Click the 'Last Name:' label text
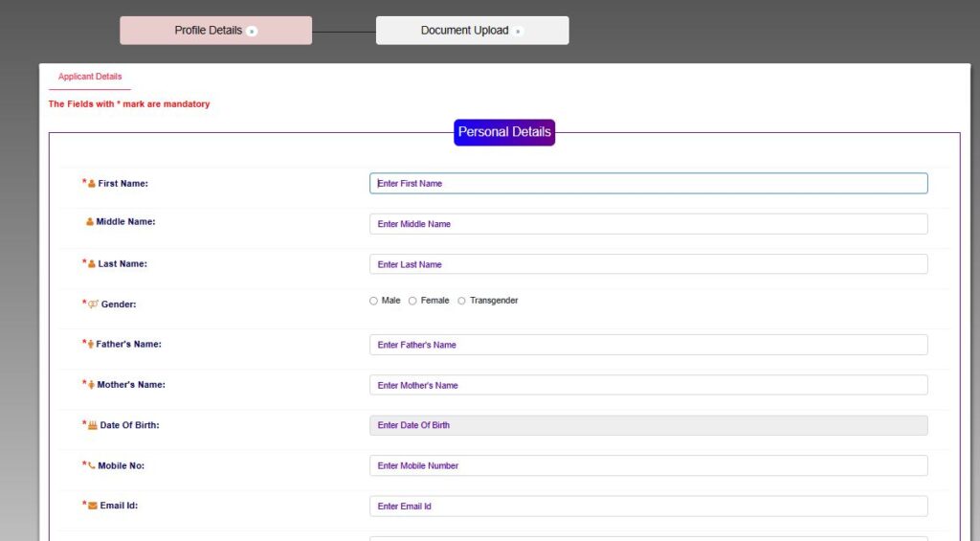Viewport: 980px width, 541px height. click(122, 264)
